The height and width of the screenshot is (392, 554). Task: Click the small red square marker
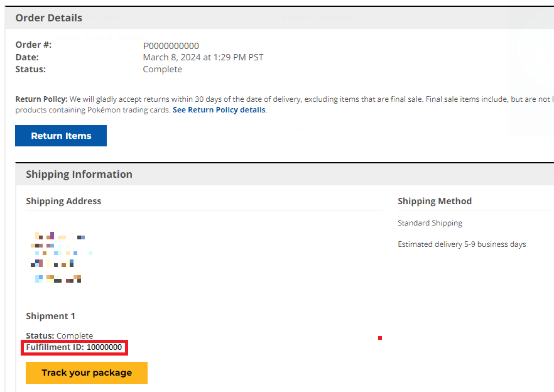380,338
